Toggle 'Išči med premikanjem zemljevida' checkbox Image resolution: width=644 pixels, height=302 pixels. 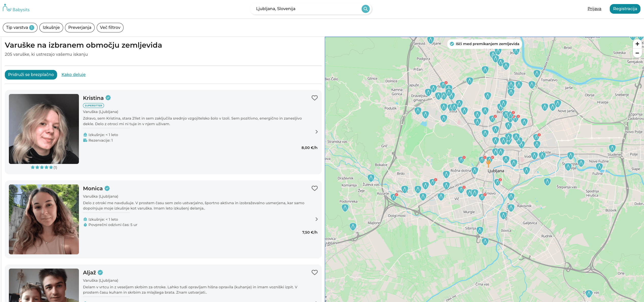point(452,44)
